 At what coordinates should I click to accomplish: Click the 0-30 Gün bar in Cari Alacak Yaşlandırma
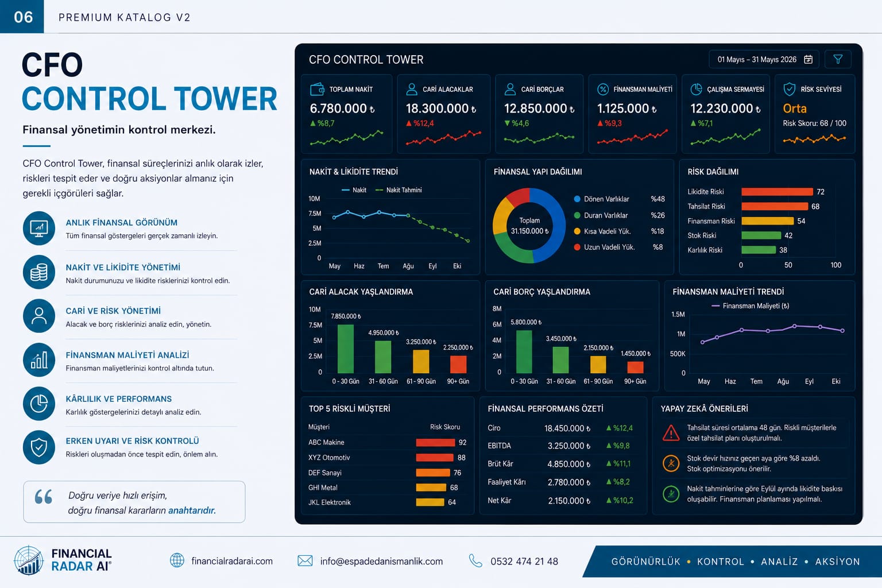[346, 349]
